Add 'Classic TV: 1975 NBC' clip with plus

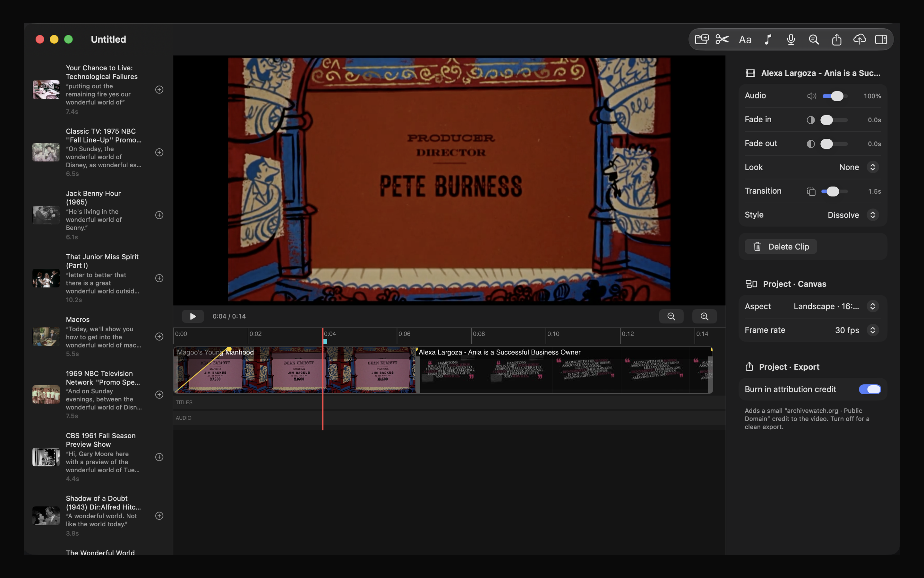point(159,152)
